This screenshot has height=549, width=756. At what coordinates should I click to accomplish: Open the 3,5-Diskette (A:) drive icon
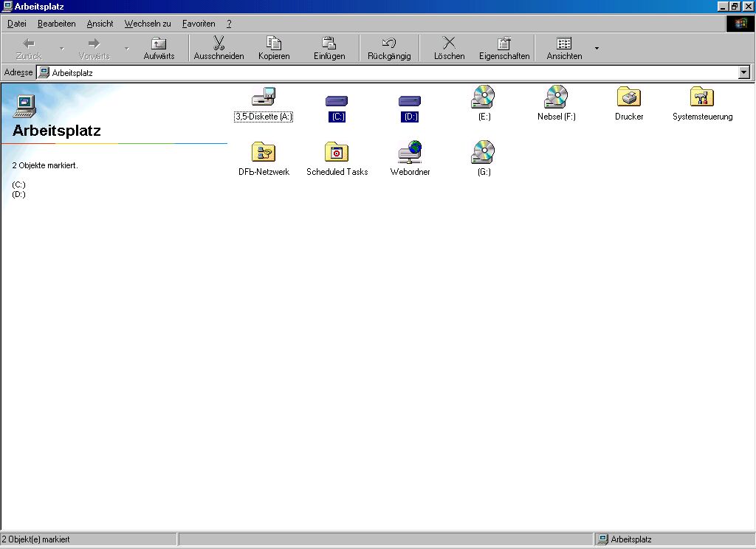pyautogui.click(x=264, y=97)
